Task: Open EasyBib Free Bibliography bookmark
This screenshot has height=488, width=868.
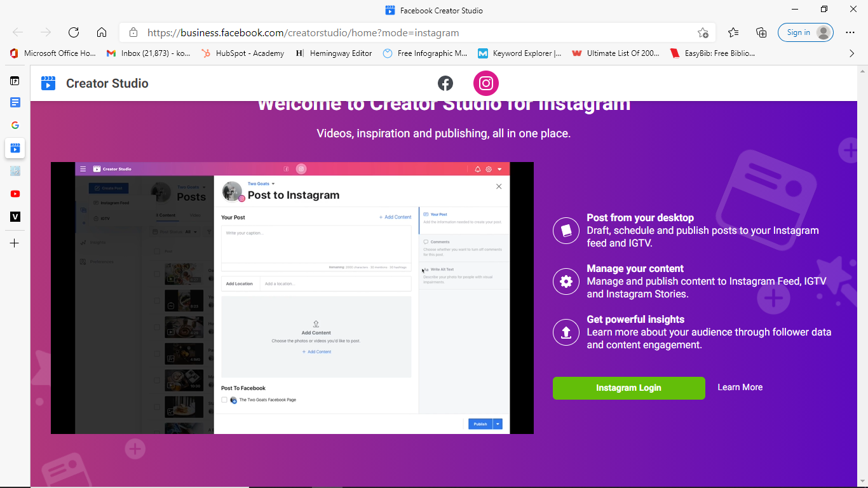Action: [x=712, y=53]
